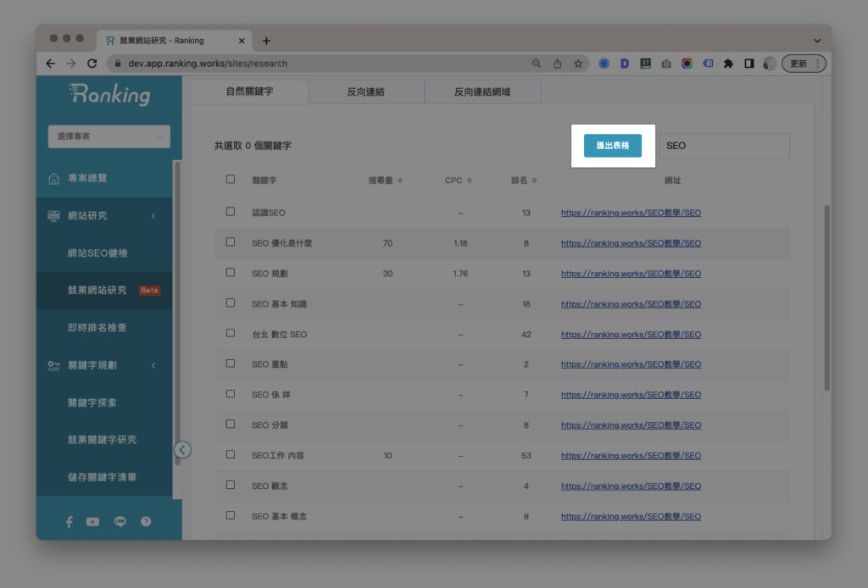Open 網站SEO健檢 in sidebar

point(97,253)
